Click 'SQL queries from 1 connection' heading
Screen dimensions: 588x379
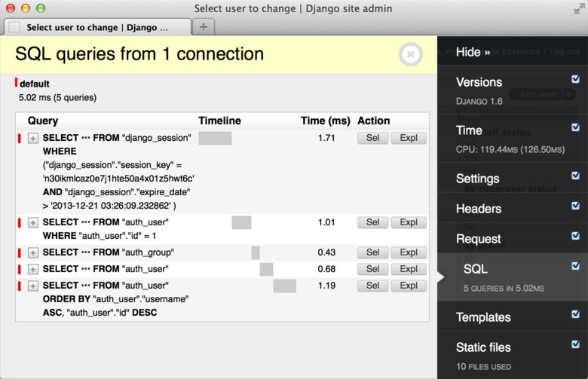pyautogui.click(x=139, y=54)
